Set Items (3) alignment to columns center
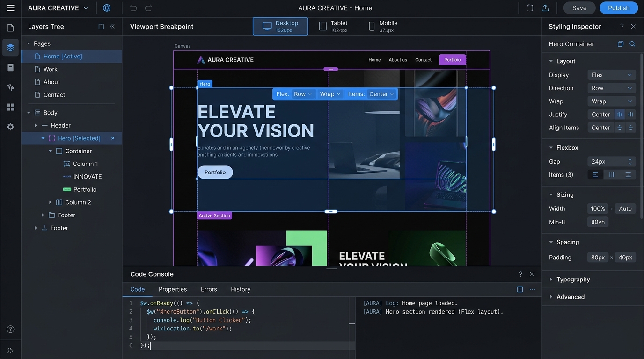The height and width of the screenshot is (359, 644). tap(612, 175)
